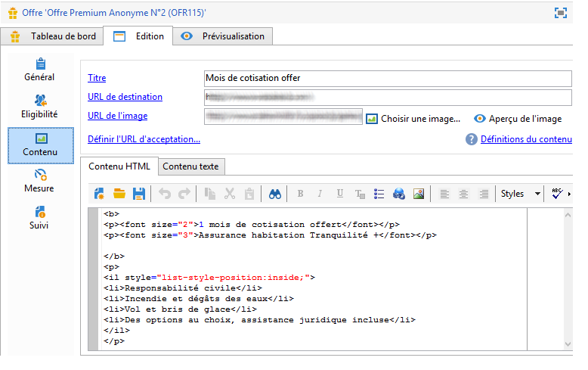Image resolution: width=588 pixels, height=370 pixels.
Task: Click the copy toolbar icon
Action: (209, 194)
